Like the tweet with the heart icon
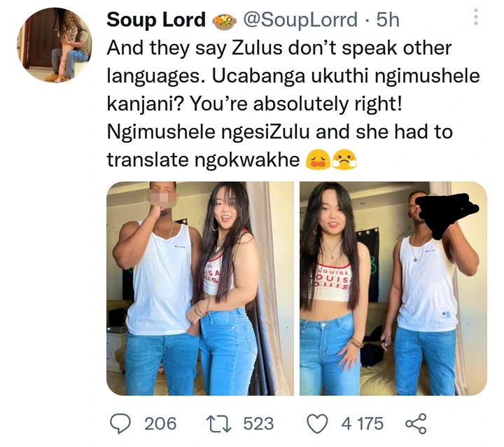 318,423
